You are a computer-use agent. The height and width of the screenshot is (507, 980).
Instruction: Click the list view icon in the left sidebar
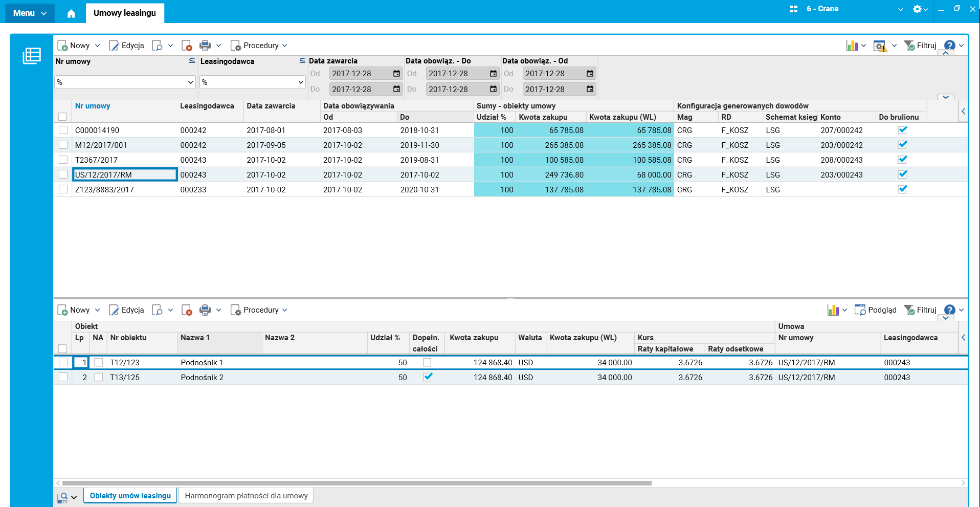tap(32, 56)
